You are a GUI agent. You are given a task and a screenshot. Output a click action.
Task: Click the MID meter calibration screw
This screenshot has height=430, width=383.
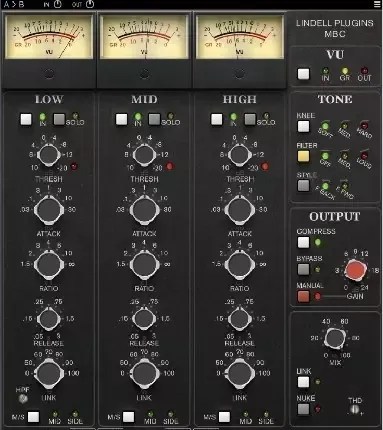pos(144,74)
